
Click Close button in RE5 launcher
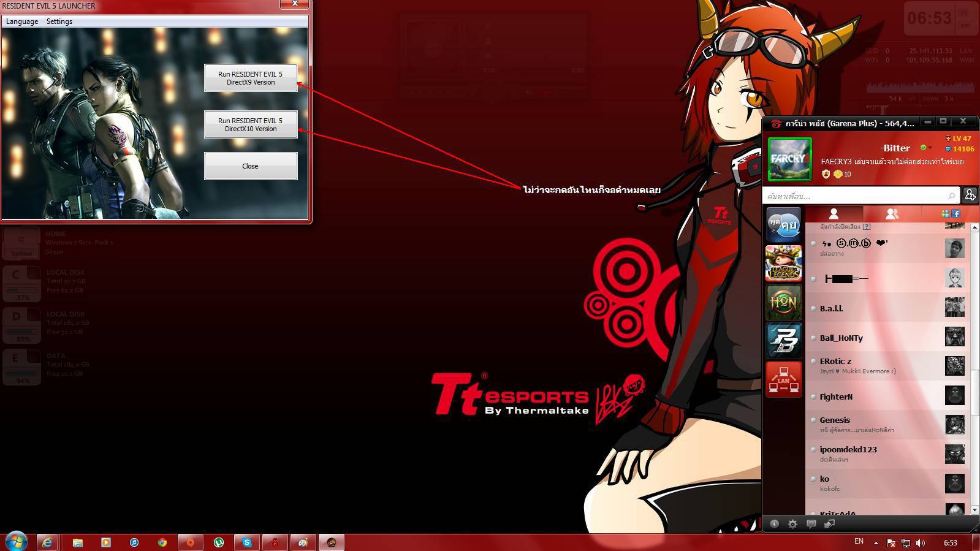tap(251, 166)
